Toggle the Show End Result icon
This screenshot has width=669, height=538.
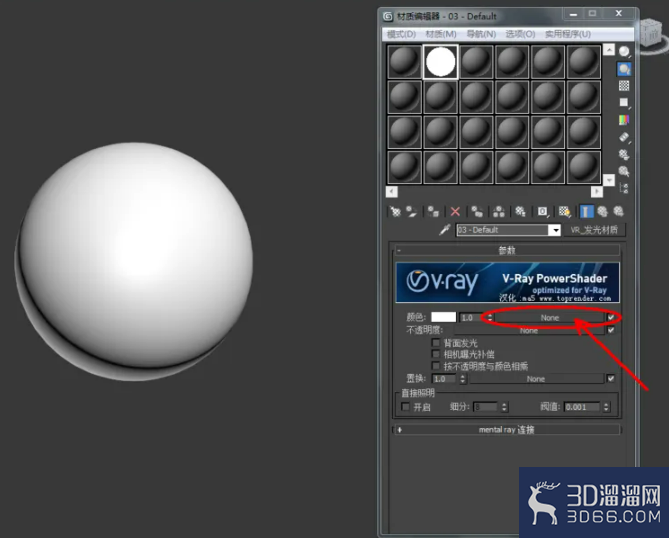[586, 212]
